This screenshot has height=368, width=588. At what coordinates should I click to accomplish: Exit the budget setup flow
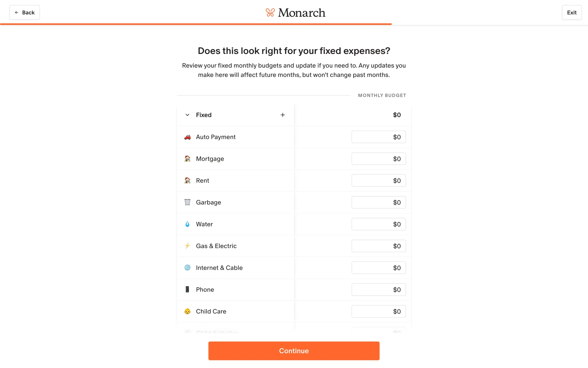click(571, 13)
